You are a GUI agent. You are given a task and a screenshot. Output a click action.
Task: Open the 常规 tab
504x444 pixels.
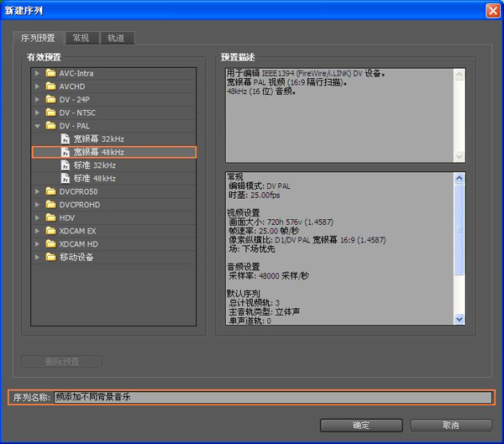pyautogui.click(x=81, y=38)
